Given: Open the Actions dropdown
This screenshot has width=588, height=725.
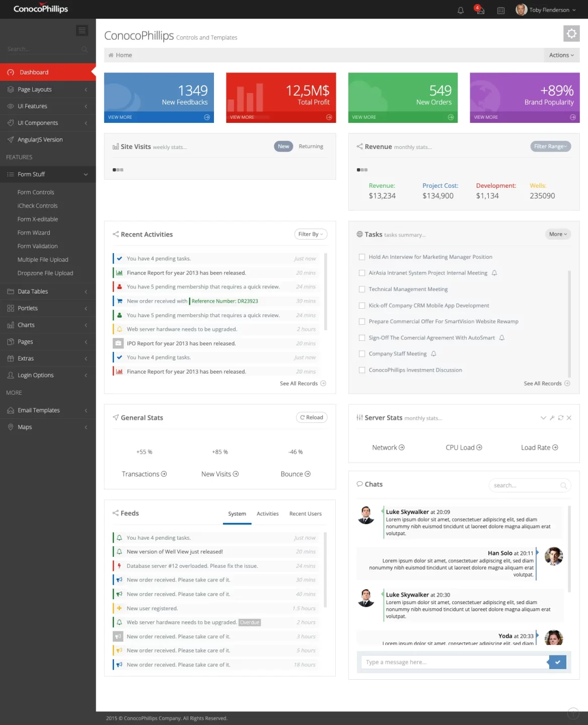Looking at the screenshot, I should click(x=561, y=55).
